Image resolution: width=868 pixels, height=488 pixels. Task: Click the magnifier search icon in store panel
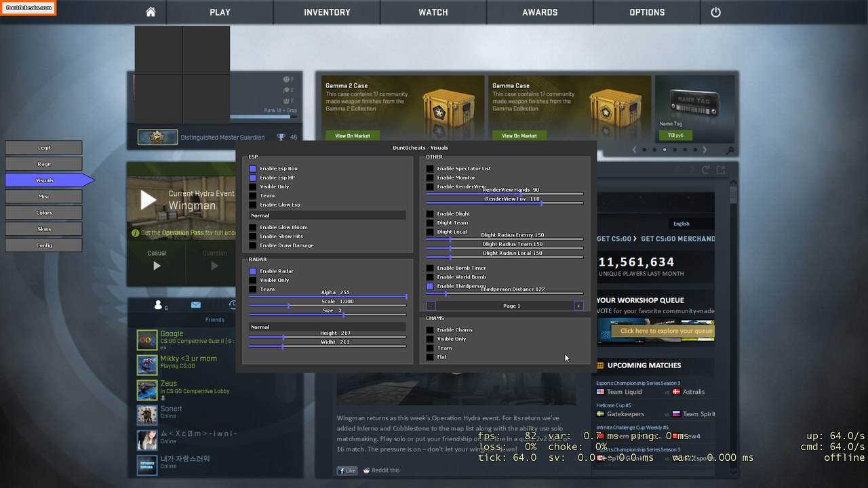point(730,150)
